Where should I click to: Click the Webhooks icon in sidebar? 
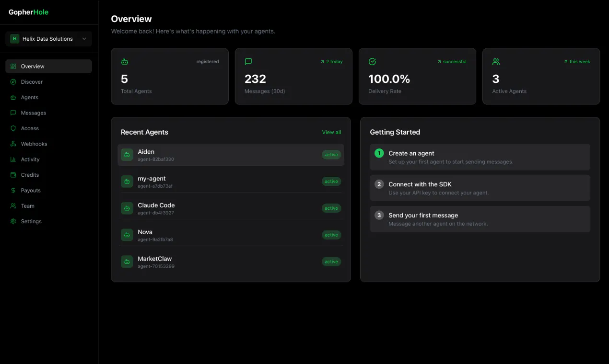[13, 144]
